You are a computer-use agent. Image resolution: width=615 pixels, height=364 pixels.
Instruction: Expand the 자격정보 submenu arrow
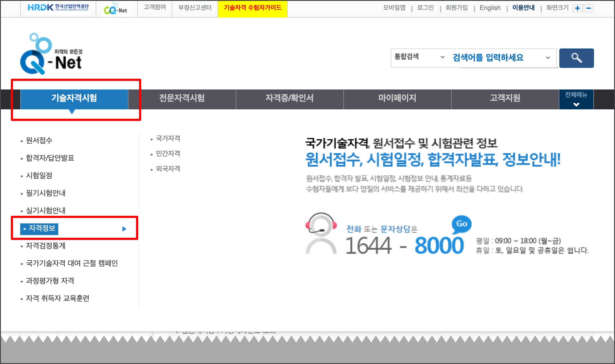(124, 229)
